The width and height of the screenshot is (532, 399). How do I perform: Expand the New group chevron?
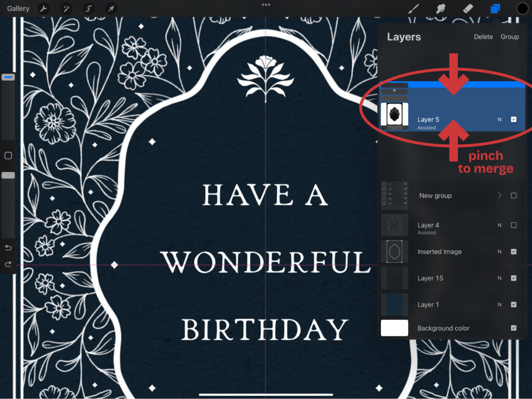(x=499, y=196)
